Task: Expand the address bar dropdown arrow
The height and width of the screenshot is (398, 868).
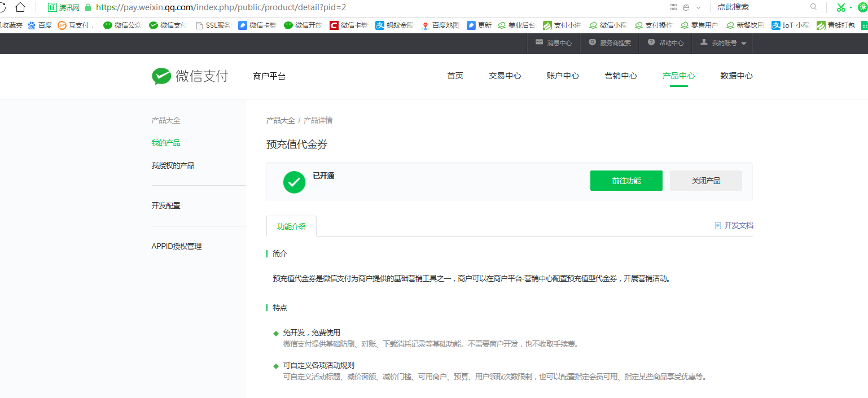Action: 699,8
